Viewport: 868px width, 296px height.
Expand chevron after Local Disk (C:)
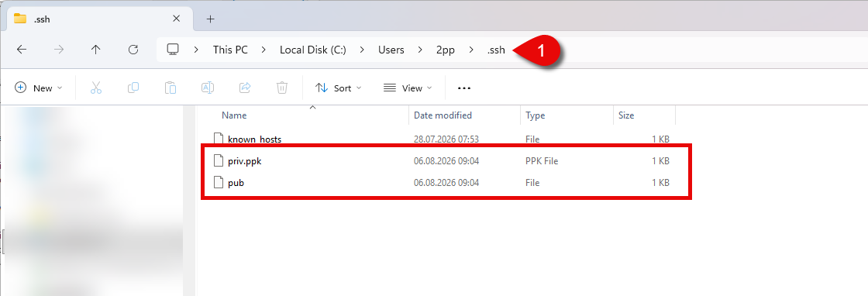click(x=362, y=50)
